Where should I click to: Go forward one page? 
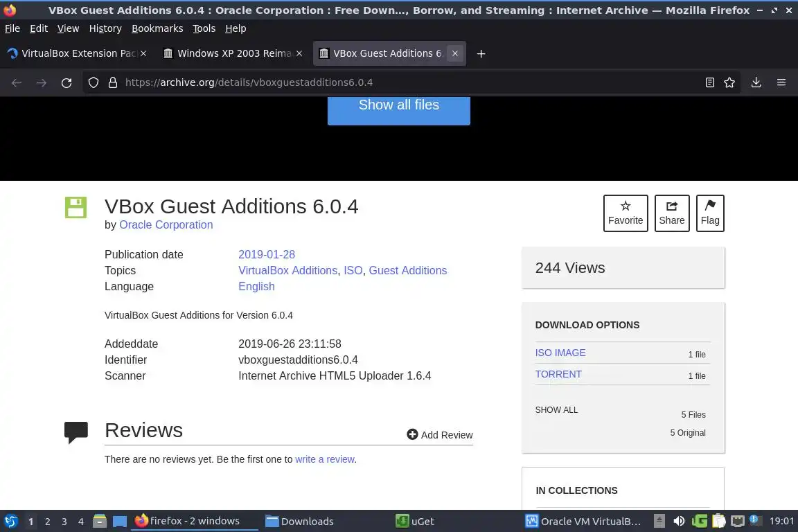[x=42, y=83]
